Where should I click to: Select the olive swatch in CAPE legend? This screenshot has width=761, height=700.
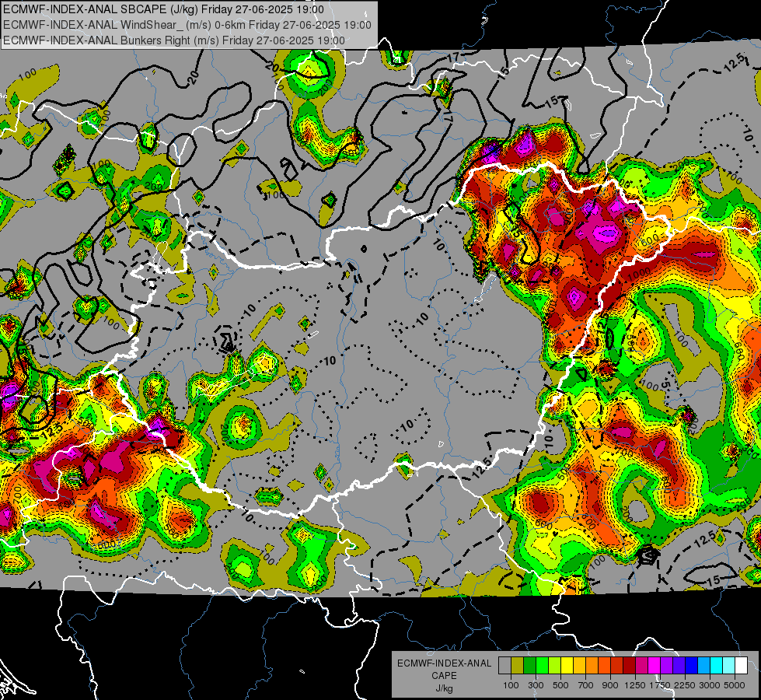click(x=518, y=665)
